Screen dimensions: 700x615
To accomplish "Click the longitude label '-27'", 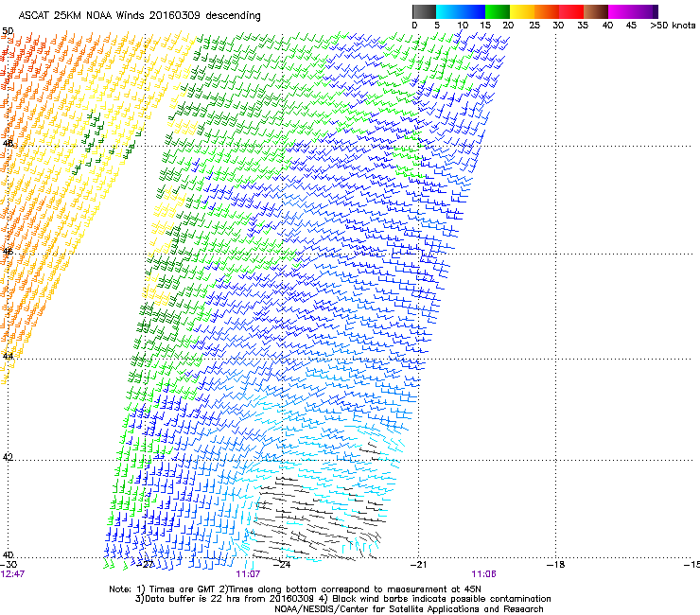I will point(146,565).
